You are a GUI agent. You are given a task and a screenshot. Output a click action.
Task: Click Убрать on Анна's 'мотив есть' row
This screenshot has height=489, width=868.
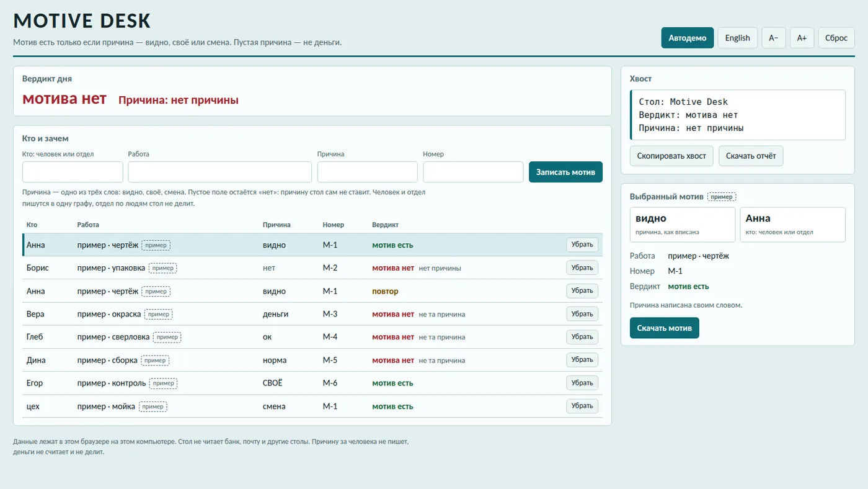click(x=582, y=244)
